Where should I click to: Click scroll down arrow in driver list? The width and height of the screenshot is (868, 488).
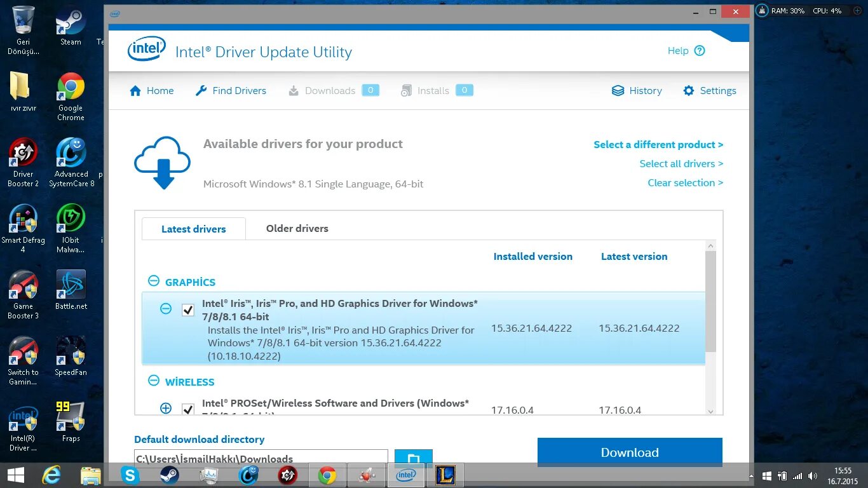[x=710, y=411]
